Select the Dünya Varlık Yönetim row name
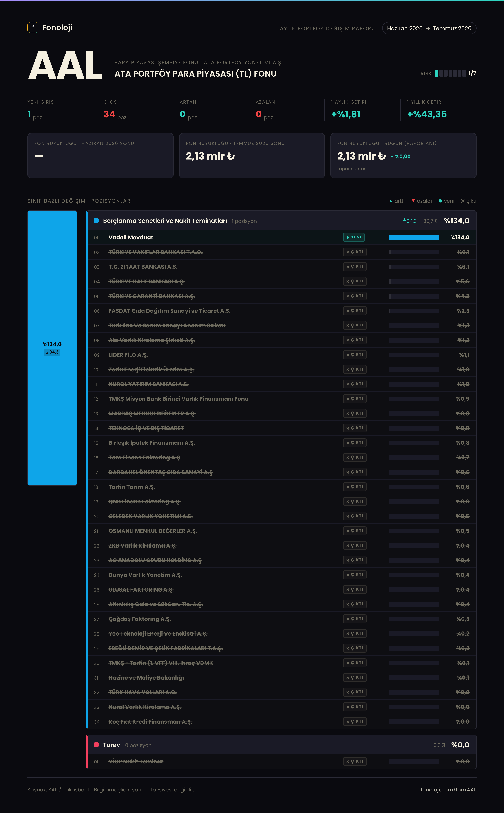 [145, 575]
